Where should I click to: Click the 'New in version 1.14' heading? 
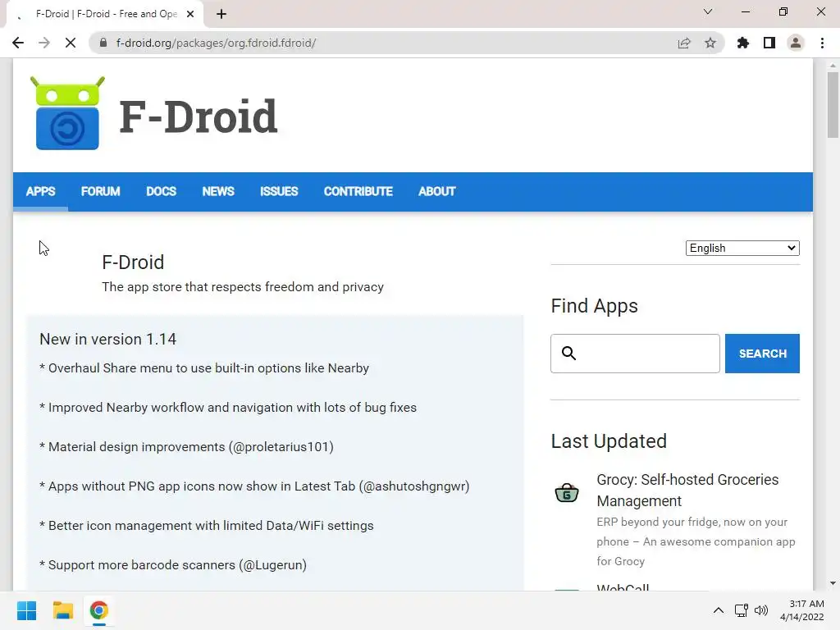107,339
